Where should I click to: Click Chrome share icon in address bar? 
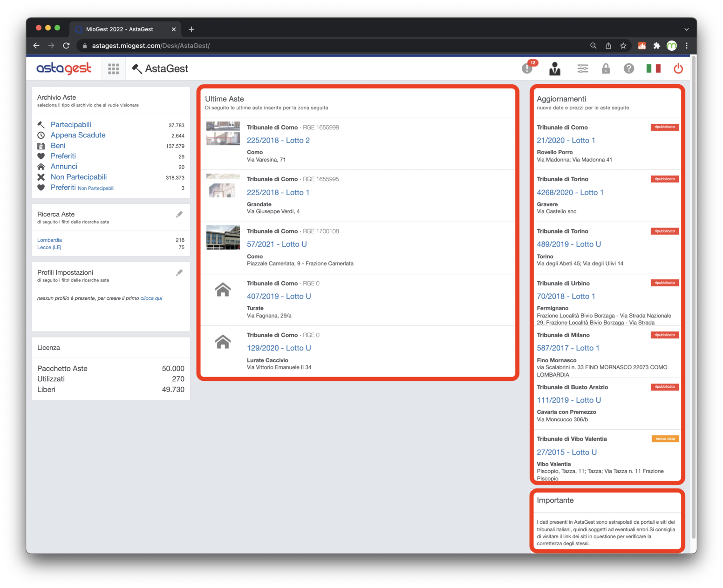pyautogui.click(x=608, y=46)
